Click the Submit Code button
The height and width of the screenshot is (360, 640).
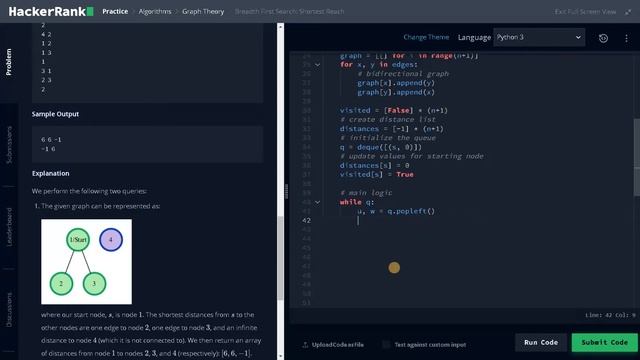(604, 342)
